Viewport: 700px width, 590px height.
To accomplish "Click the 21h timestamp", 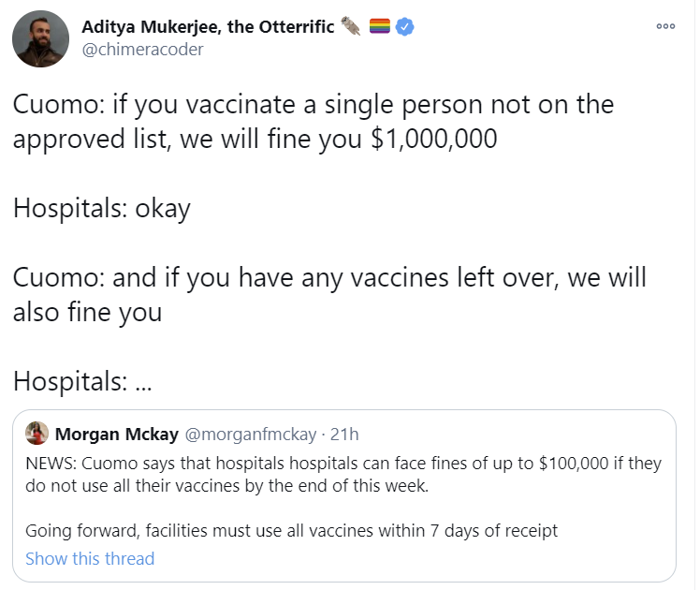I will click(x=344, y=434).
